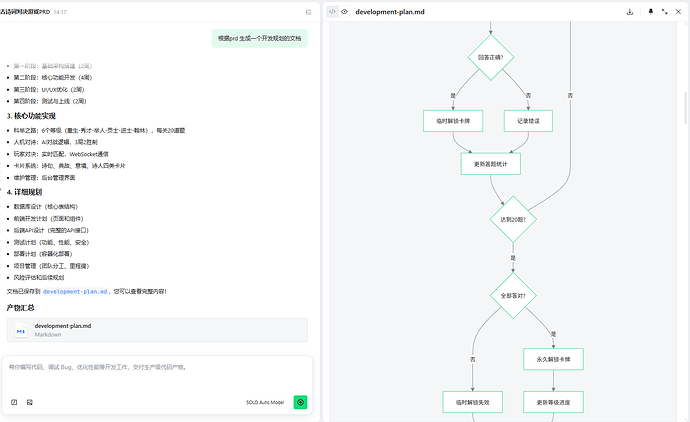
Task: Open development-plan.md link in chat text
Action: pos(75,291)
